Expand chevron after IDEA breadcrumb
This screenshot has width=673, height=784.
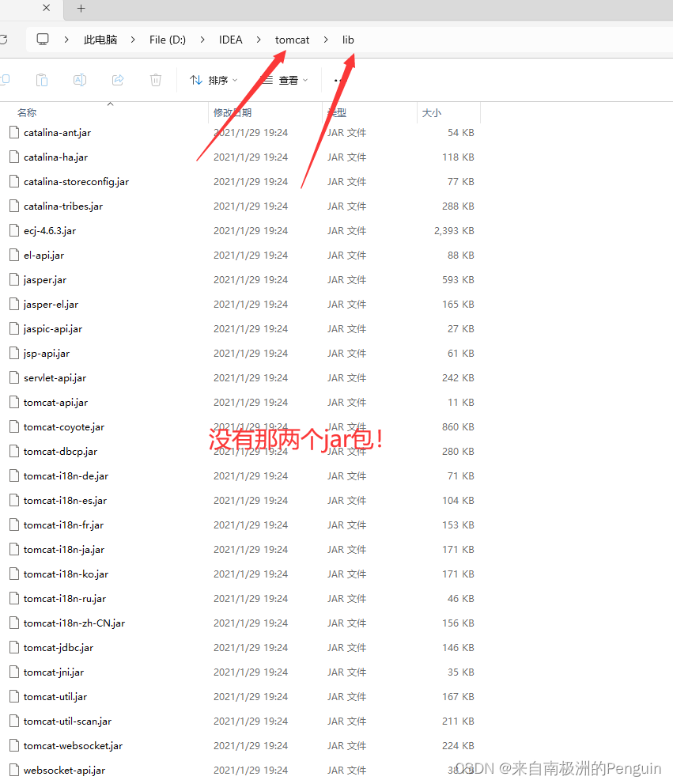point(259,40)
